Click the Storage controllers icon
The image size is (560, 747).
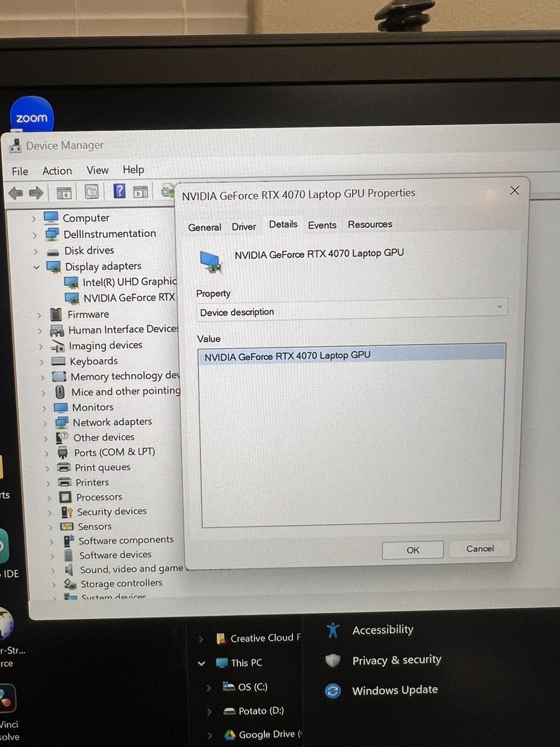click(72, 585)
